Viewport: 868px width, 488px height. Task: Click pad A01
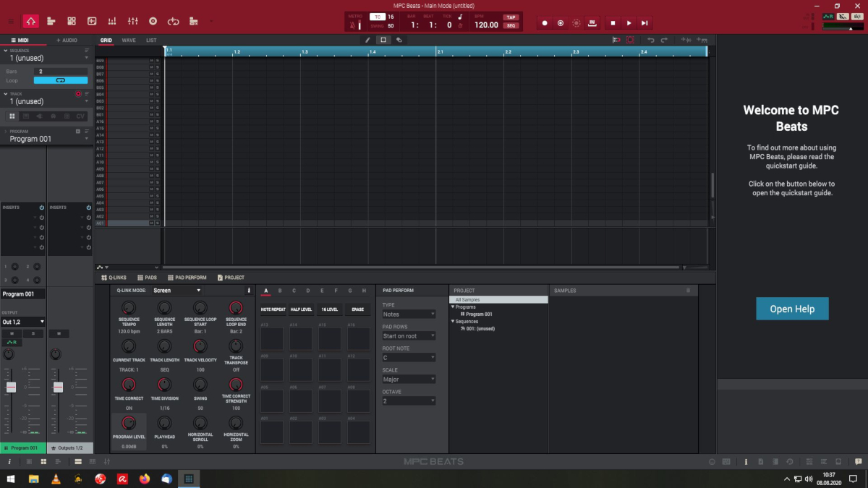click(x=272, y=432)
